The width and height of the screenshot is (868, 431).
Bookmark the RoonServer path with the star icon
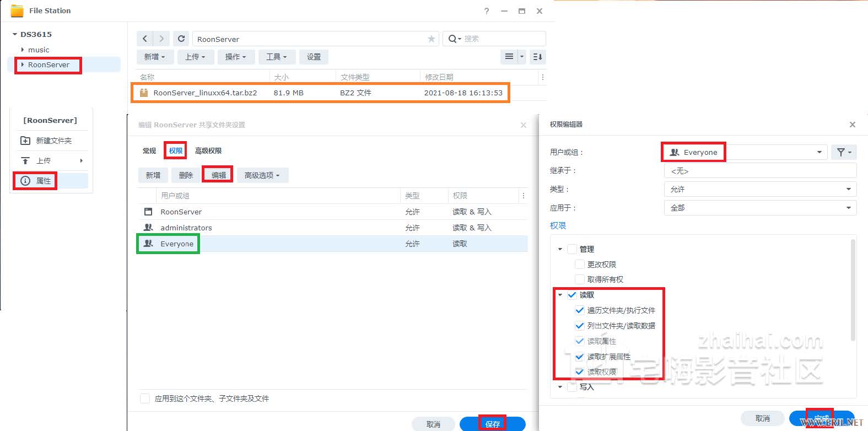tap(431, 39)
